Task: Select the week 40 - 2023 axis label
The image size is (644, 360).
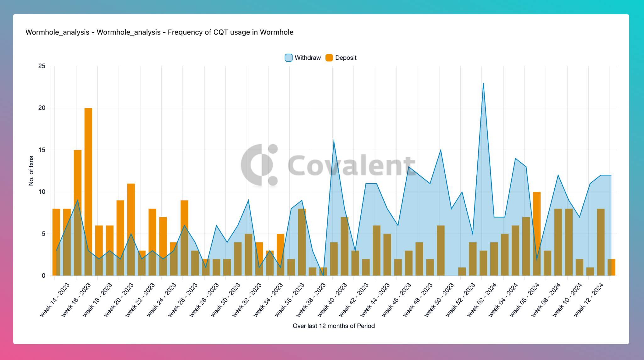Action: click(332, 300)
